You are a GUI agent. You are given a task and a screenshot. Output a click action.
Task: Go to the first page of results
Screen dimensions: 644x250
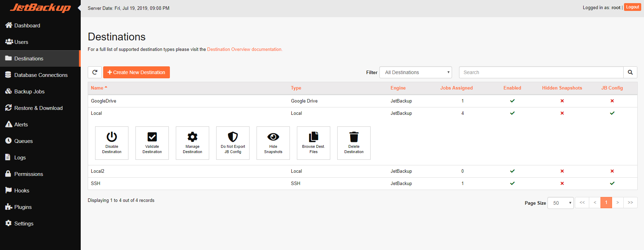tap(582, 203)
